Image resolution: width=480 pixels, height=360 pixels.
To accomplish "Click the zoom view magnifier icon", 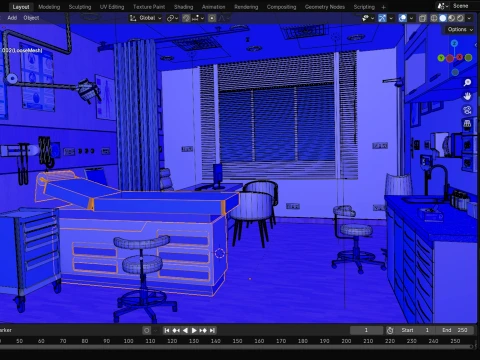I will click(x=467, y=82).
